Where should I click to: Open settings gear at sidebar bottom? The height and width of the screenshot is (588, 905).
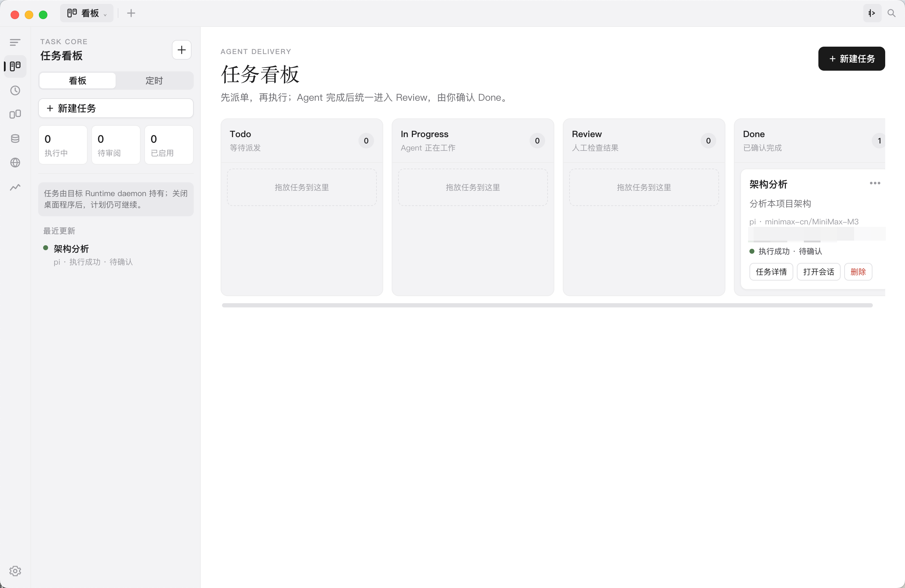pyautogui.click(x=15, y=571)
